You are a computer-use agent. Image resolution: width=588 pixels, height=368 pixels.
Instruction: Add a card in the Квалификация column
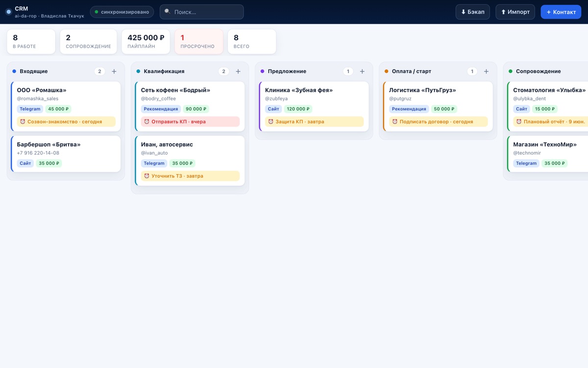point(238,72)
